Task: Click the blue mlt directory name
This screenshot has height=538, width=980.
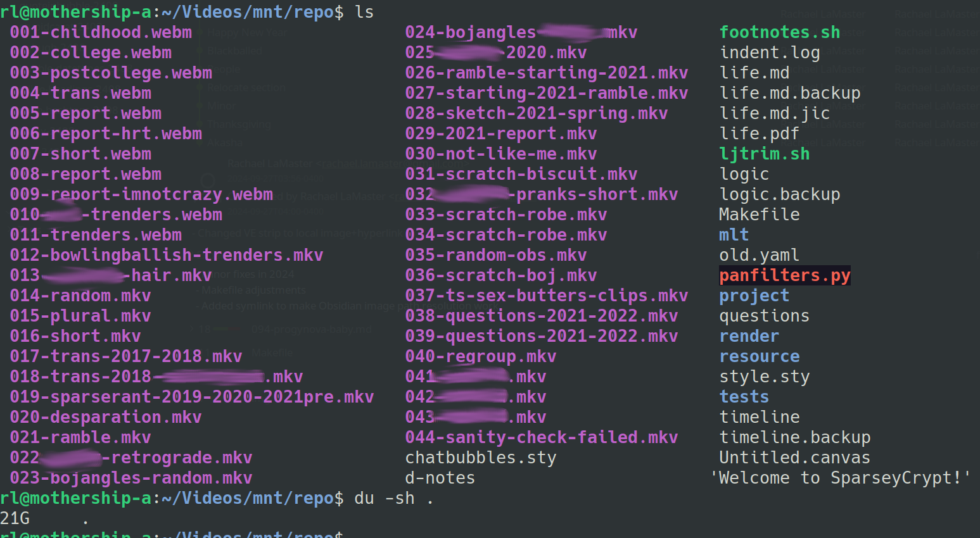Action: [734, 235]
